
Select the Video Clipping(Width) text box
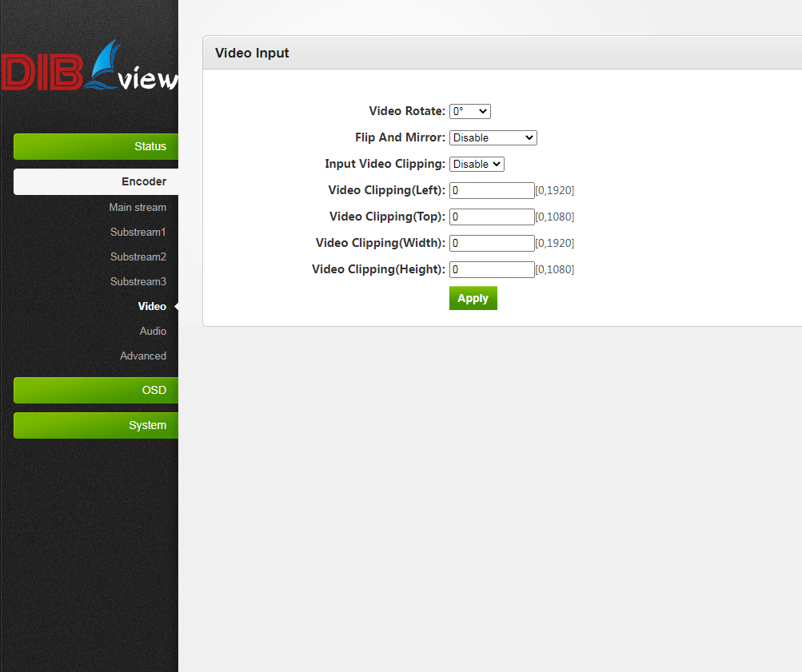(491, 243)
